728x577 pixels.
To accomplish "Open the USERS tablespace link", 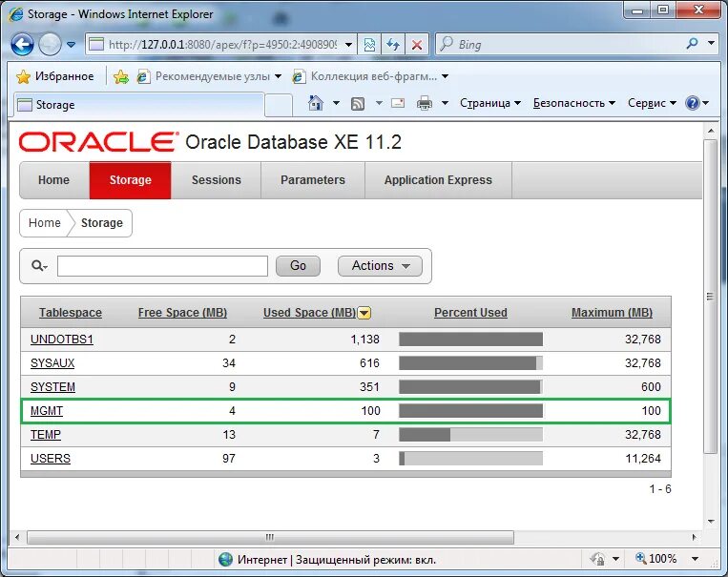I will pyautogui.click(x=51, y=459).
